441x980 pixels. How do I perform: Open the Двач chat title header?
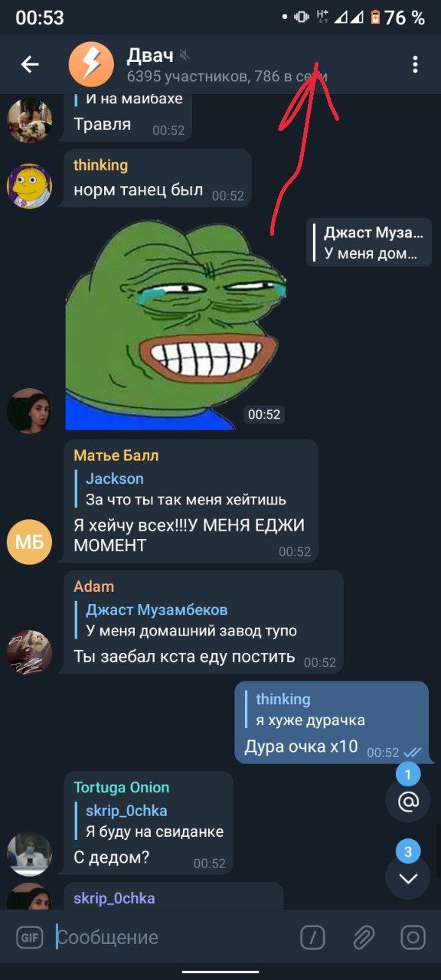point(227,64)
